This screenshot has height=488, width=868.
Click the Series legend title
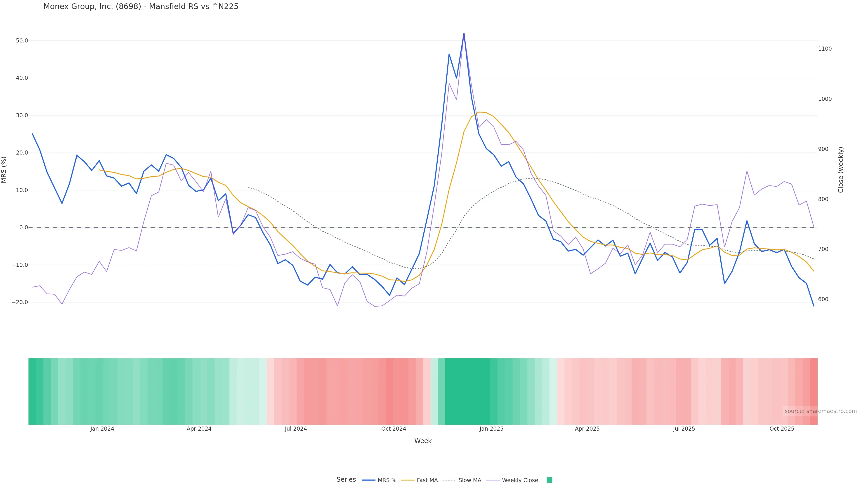(x=346, y=480)
